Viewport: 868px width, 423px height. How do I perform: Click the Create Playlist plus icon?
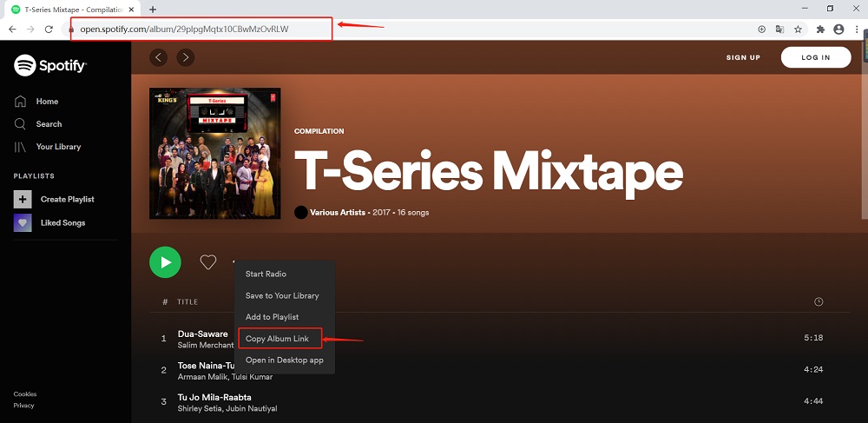[23, 199]
